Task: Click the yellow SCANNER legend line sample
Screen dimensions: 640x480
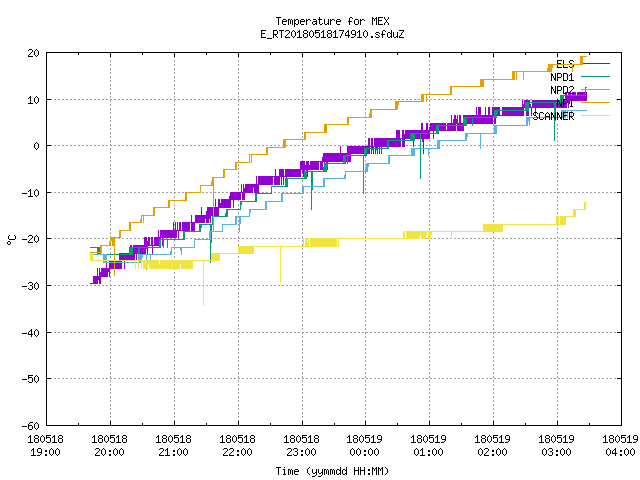Action: 595,116
